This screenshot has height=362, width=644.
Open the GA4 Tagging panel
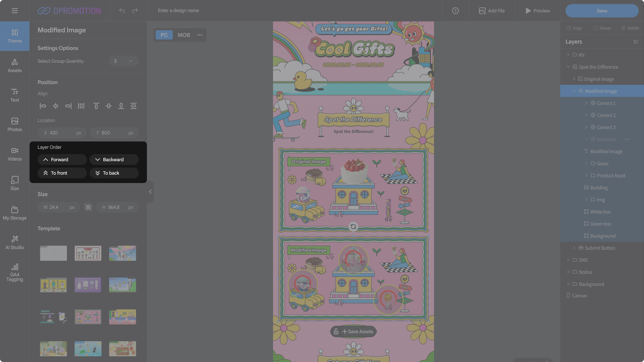point(14,272)
